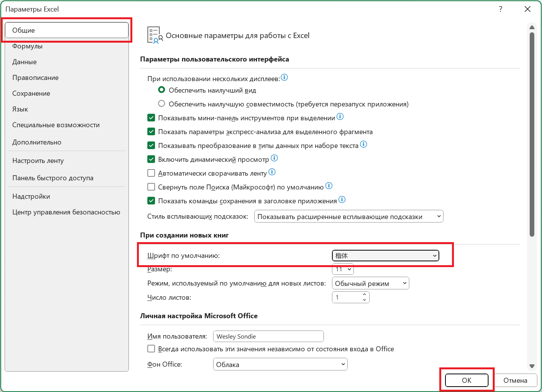Open the info tooltip for multiple displays setting
The height and width of the screenshot is (392, 542).
tap(284, 77)
